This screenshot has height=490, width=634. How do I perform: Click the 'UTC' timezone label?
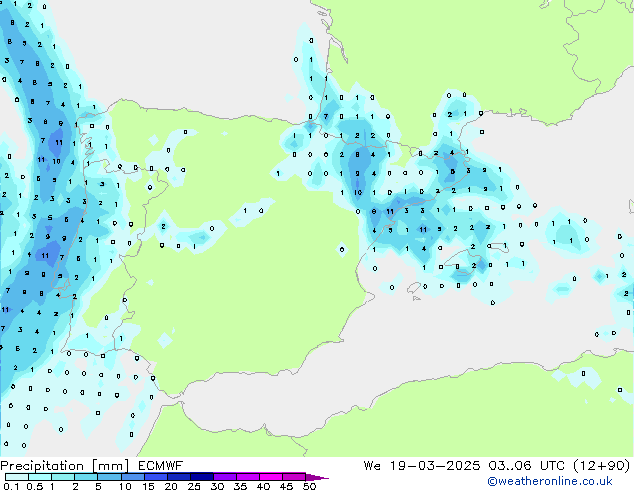[x=552, y=466]
